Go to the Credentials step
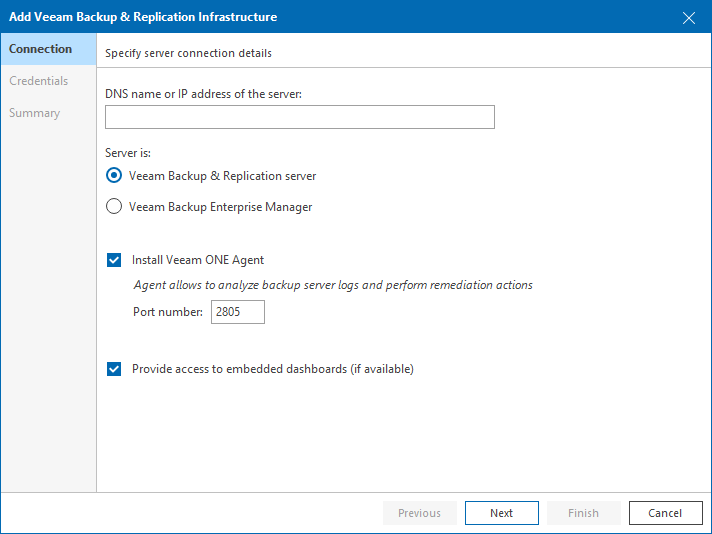The image size is (712, 534). pos(39,81)
